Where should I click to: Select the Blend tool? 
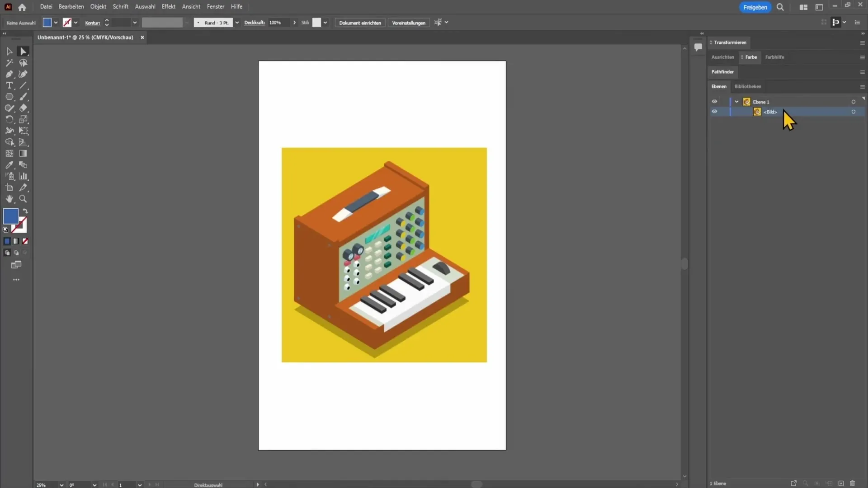tap(23, 165)
